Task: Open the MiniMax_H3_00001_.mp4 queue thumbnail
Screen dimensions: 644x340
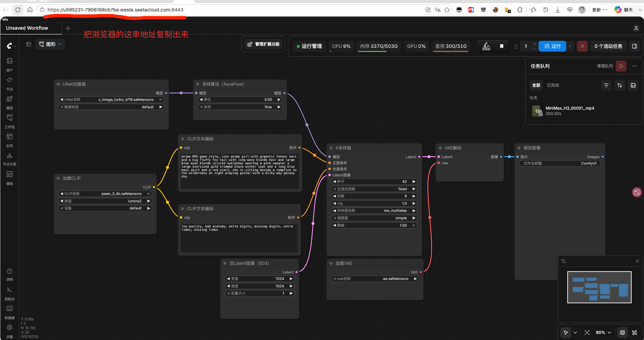Action: tap(537, 111)
